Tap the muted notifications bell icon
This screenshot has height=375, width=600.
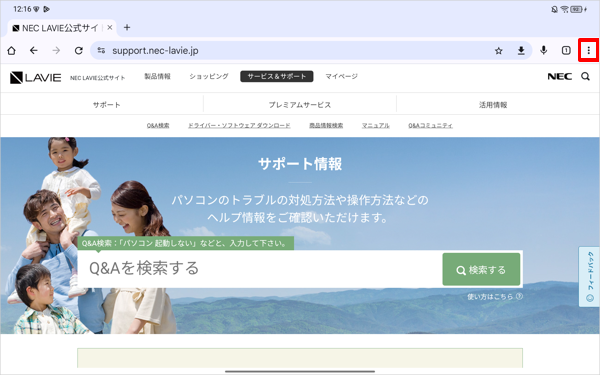click(x=554, y=9)
